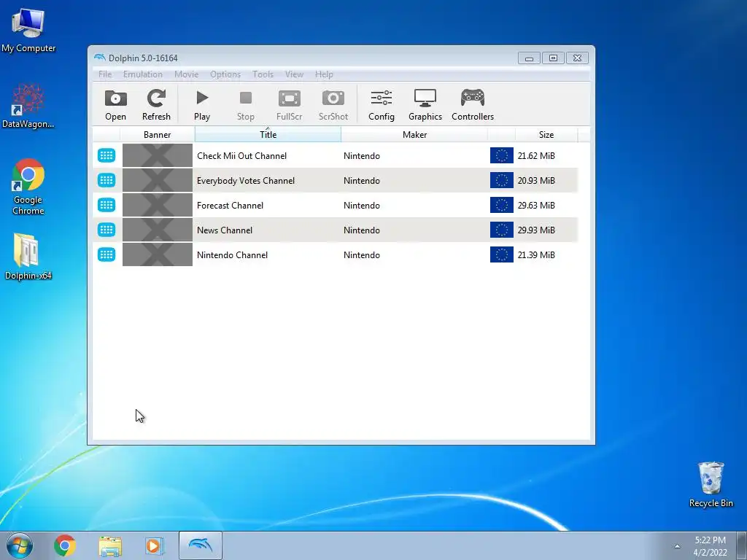Click Wii platform icon for Check Mii Out Channel

pyautogui.click(x=107, y=155)
